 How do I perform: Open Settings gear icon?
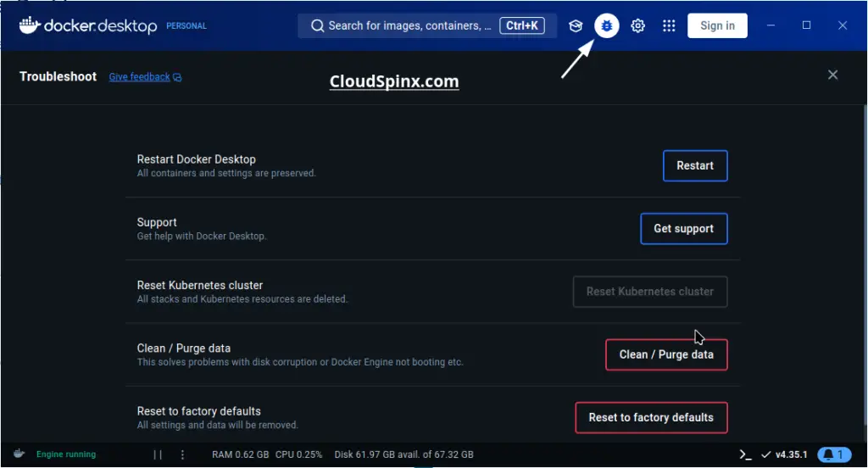(637, 26)
